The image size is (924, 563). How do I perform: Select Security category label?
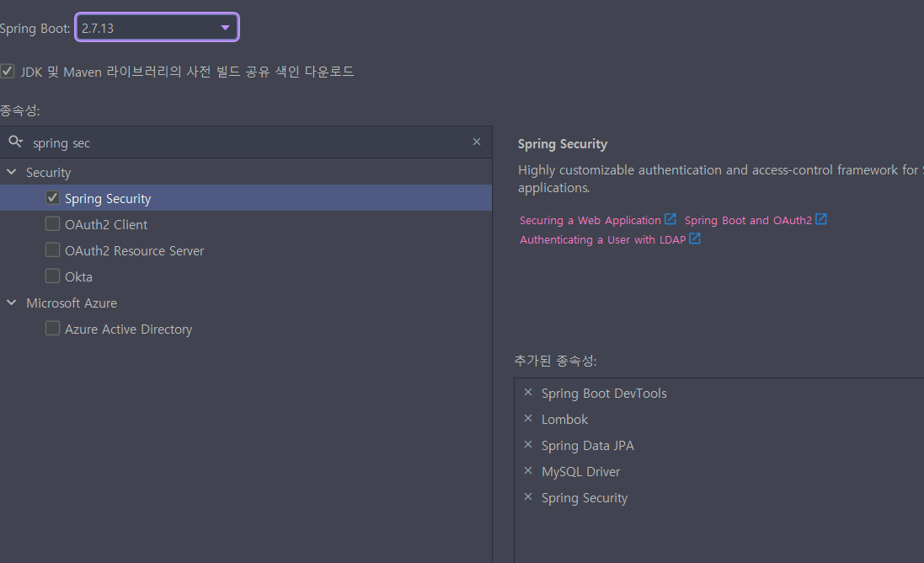click(48, 173)
